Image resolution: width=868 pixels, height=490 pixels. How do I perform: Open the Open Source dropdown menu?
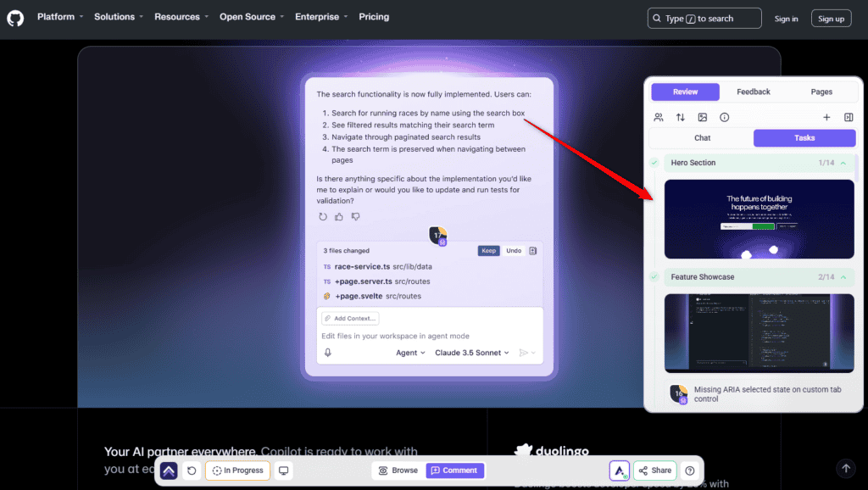251,17
